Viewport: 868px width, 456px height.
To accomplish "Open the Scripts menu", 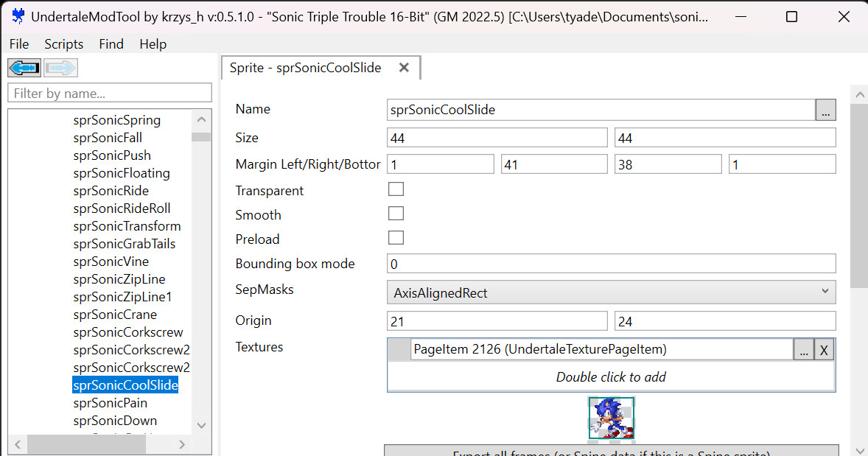I will (x=63, y=43).
